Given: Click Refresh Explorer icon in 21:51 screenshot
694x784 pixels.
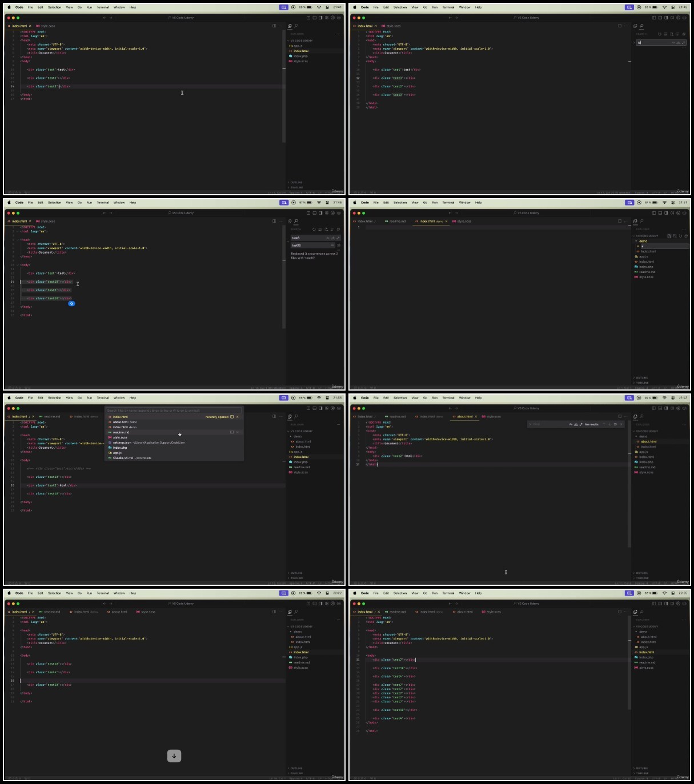Looking at the screenshot, I should click(679, 236).
